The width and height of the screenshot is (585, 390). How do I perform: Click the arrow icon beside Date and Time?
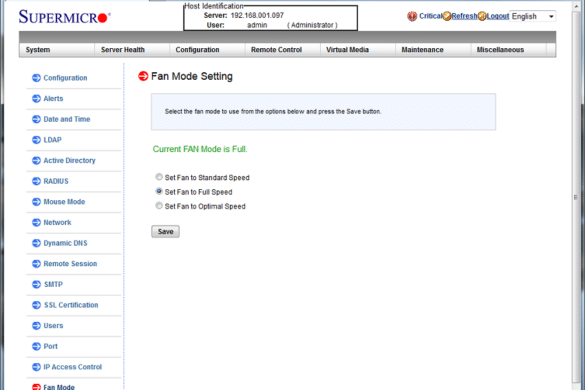click(36, 119)
